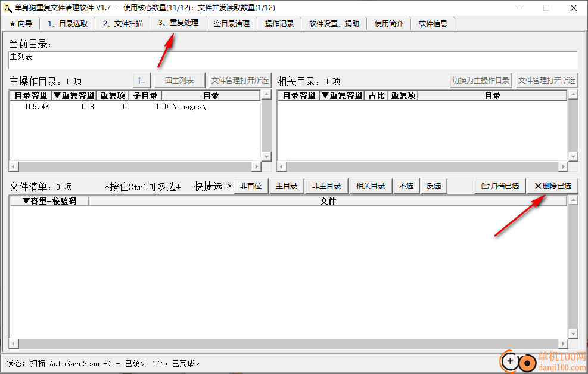This screenshot has height=374, width=588.
Task: Click 文件管理打开所选 under 主操作目录
Action: [240, 81]
